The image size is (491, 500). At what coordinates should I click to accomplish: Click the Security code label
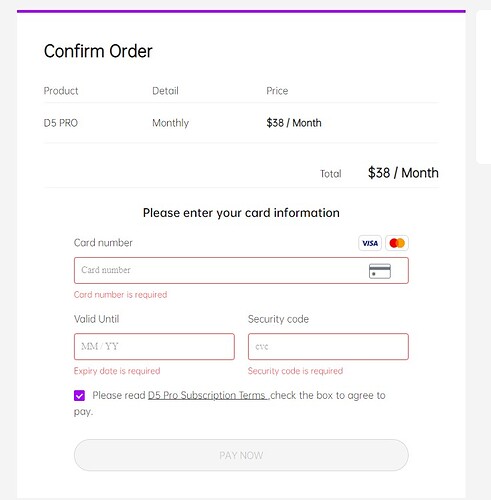(x=278, y=319)
